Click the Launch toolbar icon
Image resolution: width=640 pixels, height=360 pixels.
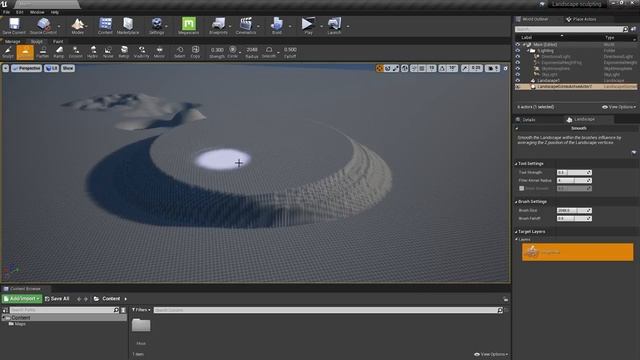[334, 26]
